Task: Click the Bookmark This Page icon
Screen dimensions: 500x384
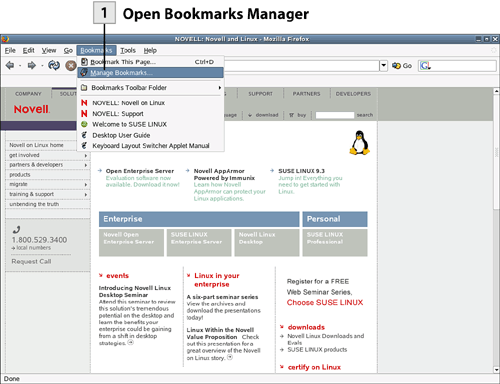Action: [84, 62]
